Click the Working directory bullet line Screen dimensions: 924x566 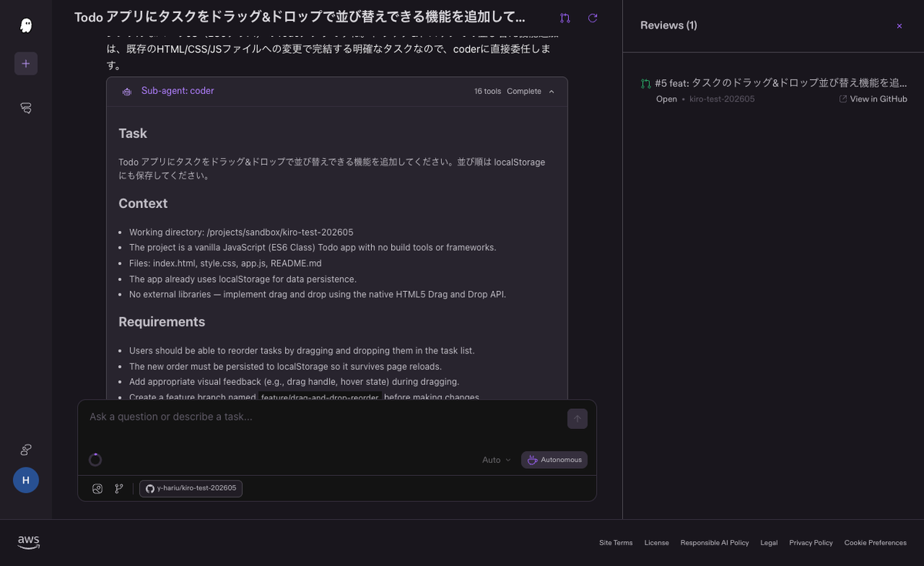tap(241, 232)
